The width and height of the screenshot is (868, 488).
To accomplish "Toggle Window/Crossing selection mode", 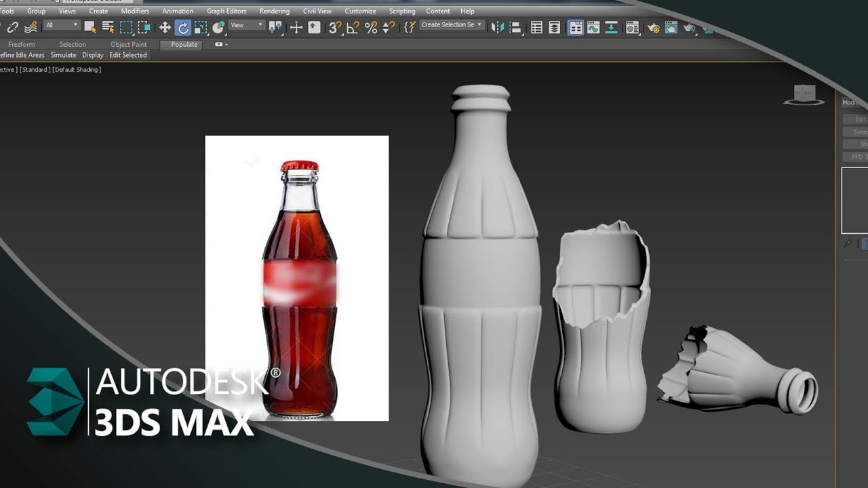I will [144, 27].
